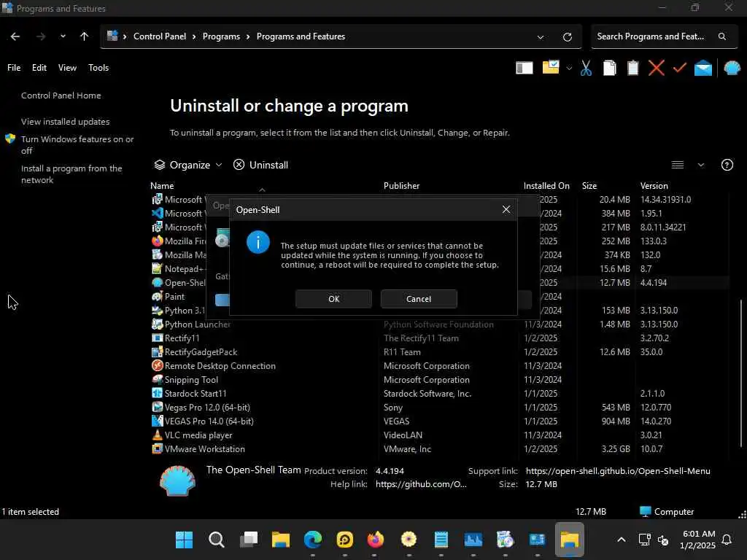This screenshot has height=560, width=747.
Task: Click the view layout icon
Action: pyautogui.click(x=678, y=165)
